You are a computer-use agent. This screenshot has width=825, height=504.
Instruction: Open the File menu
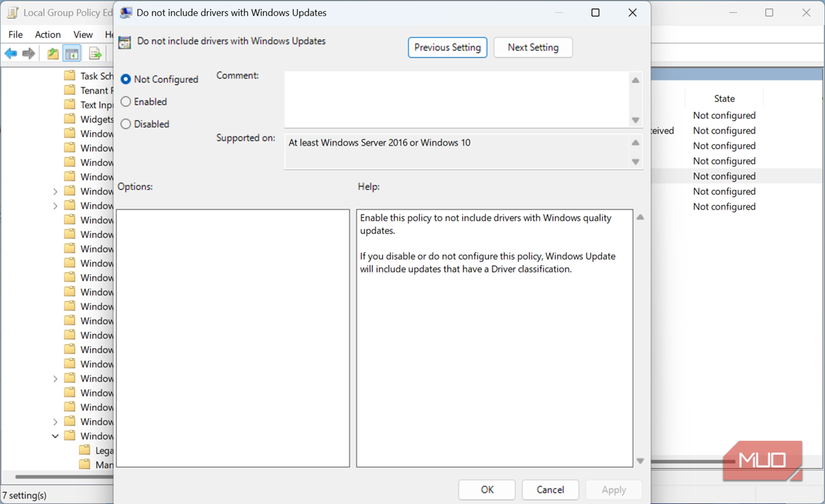[x=15, y=34]
